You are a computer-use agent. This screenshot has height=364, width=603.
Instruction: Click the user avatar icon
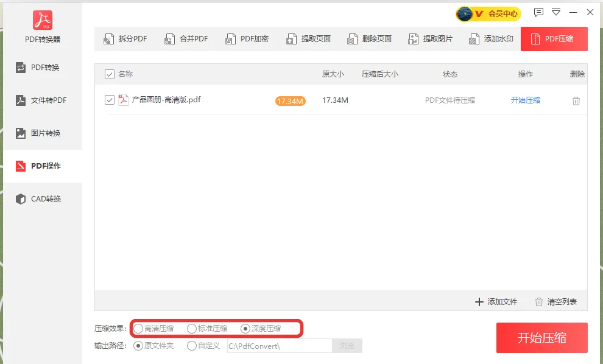[x=465, y=14]
